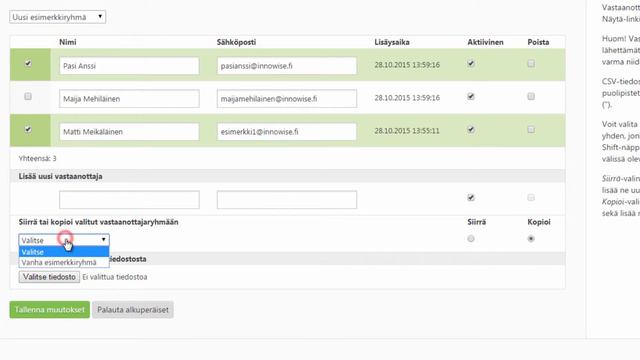Click Ei valittua tiedostoa text
The image size is (640, 360).
115,277
